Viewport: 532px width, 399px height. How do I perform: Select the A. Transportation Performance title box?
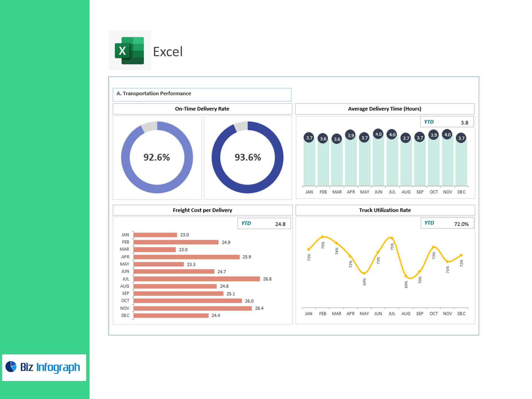click(x=202, y=94)
